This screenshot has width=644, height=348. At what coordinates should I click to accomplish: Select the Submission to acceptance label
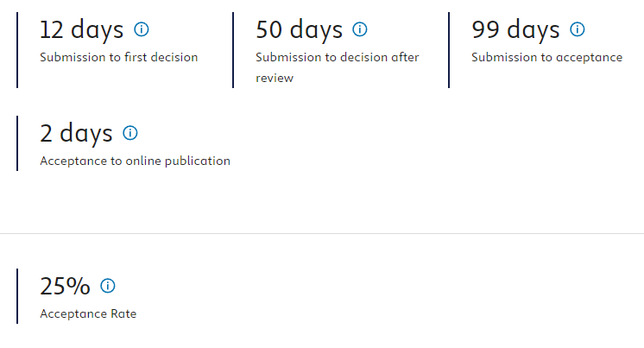[546, 57]
